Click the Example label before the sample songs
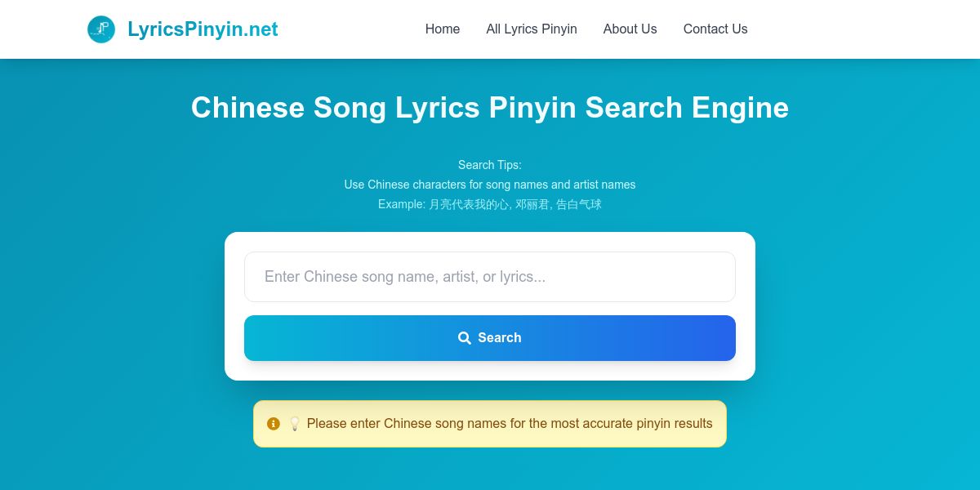Screen dimensions: 980x490 pos(401,204)
